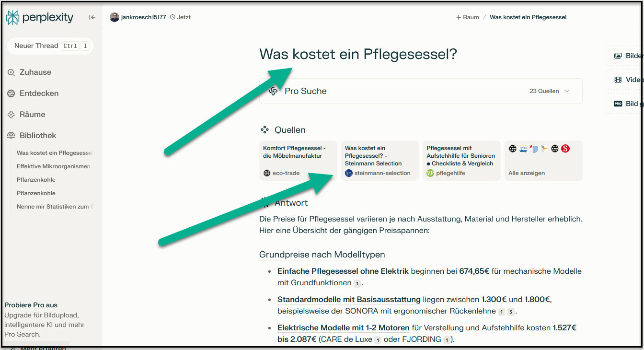Click 'Elektrische Modelle mit 1-2 Motoren' text

[x=344, y=328]
